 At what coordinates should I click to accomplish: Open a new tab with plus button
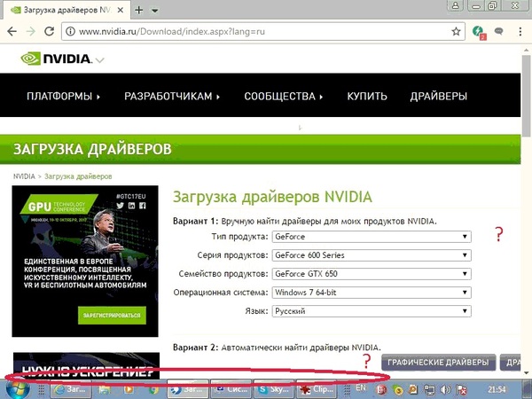(x=137, y=9)
